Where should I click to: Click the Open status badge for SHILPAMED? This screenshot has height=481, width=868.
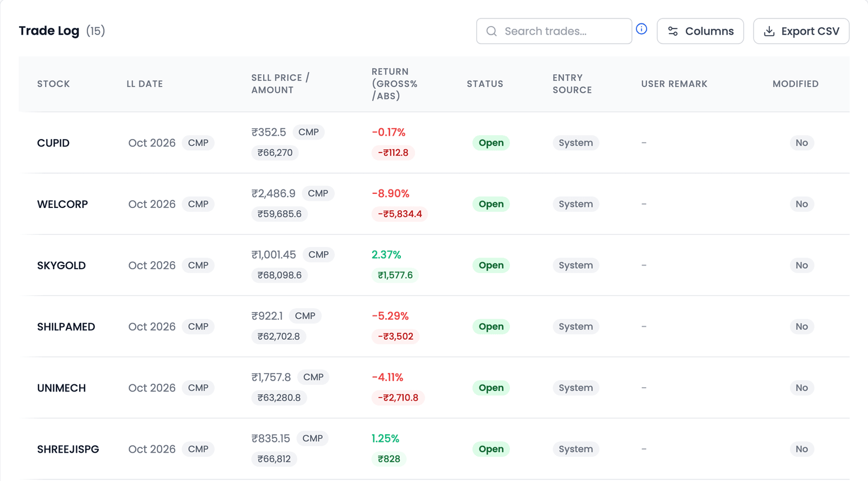point(491,326)
